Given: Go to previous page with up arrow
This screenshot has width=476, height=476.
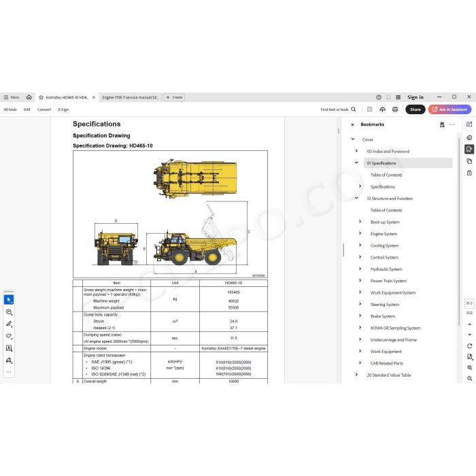Looking at the screenshot, I should point(469,324).
